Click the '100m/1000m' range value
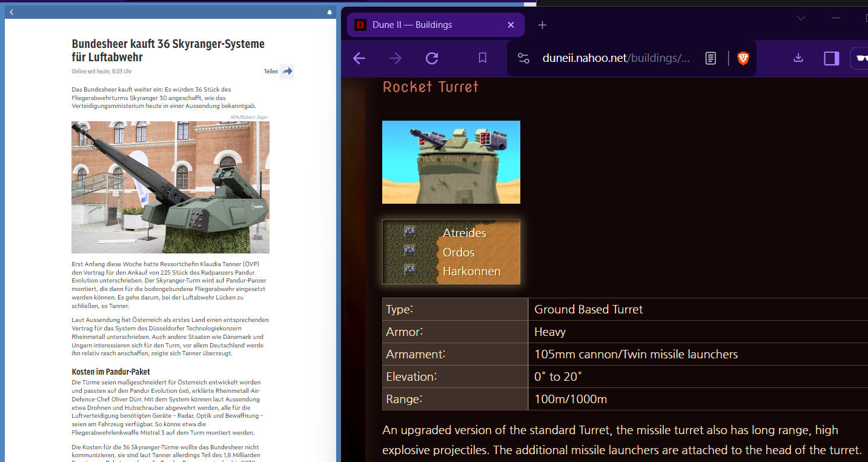 571,399
